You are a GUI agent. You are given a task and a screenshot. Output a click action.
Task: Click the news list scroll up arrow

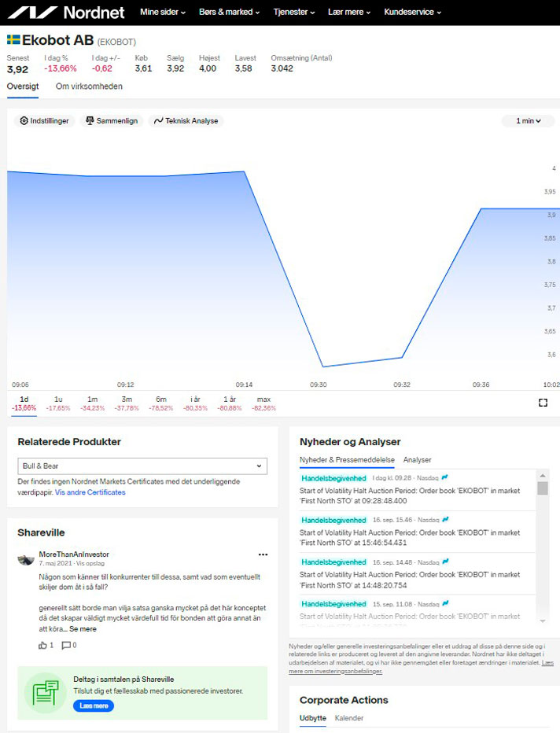click(x=542, y=475)
